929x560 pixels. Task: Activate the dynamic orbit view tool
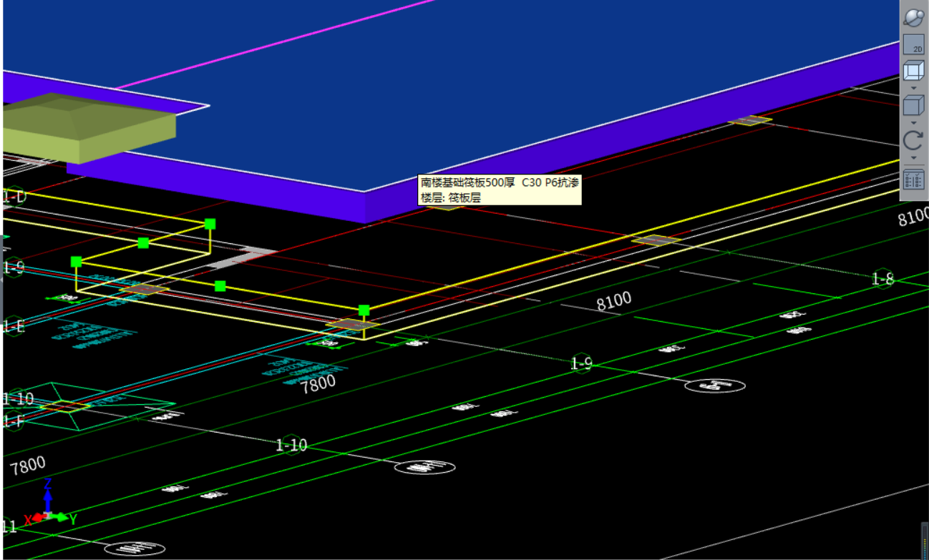tap(913, 17)
